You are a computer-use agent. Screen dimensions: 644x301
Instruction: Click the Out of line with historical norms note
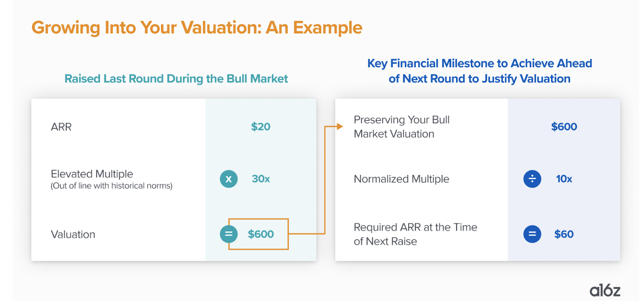111,186
